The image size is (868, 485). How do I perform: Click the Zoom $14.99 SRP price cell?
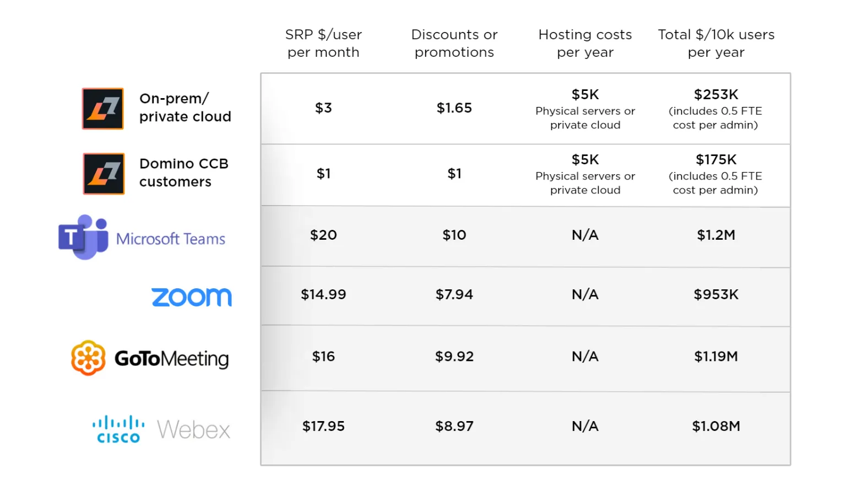click(323, 295)
